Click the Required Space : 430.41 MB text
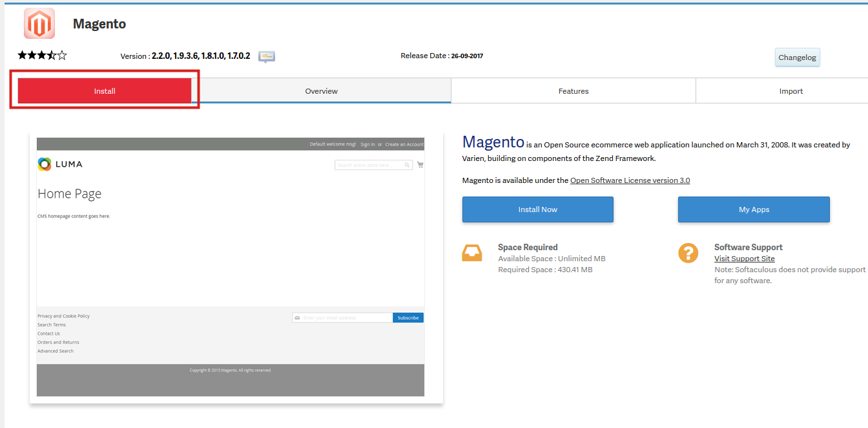868x428 pixels. (x=545, y=270)
